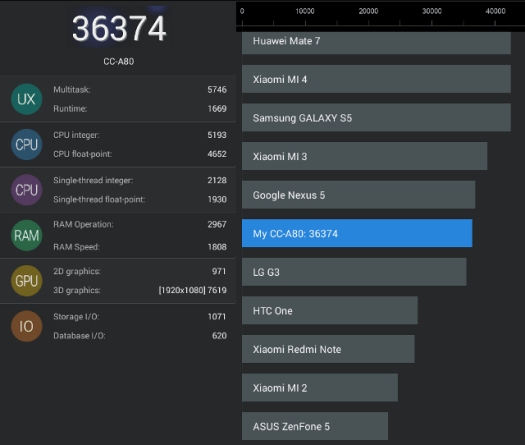
Task: Click the Samsung GALAXY S5 bar
Action: (376, 118)
